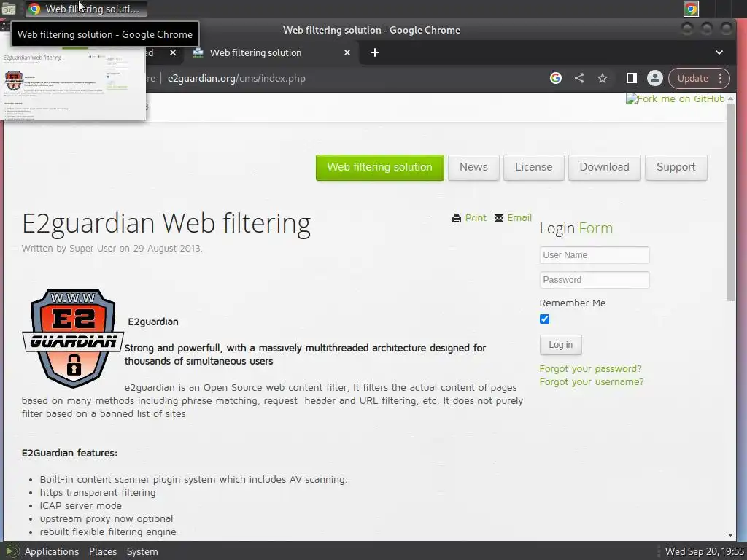The height and width of the screenshot is (560, 747).
Task: Click the scrollbar down arrow
Action: 730,535
